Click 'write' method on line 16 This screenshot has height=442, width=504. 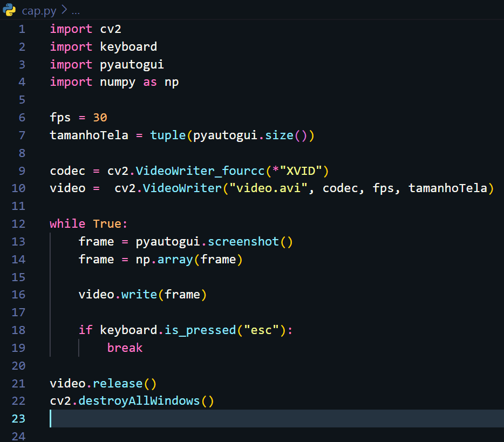pyautogui.click(x=139, y=295)
